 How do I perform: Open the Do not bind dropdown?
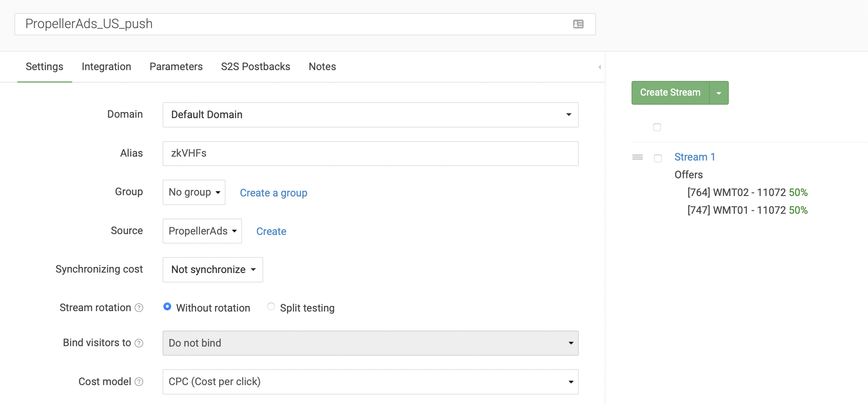370,343
